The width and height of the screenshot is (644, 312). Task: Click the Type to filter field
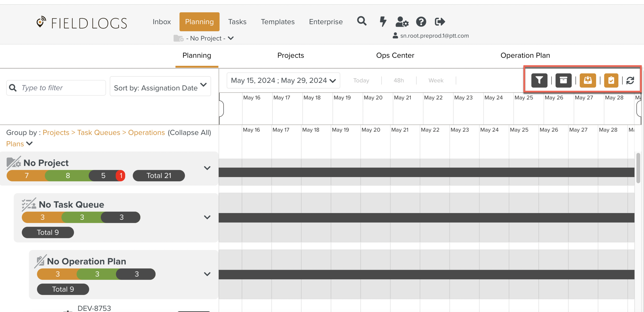click(62, 88)
